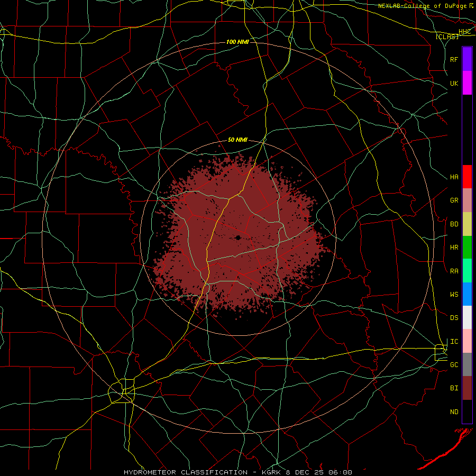This screenshot has width=476, height=476.
Task: Click the DS white legend swatch
Action: pos(467,317)
